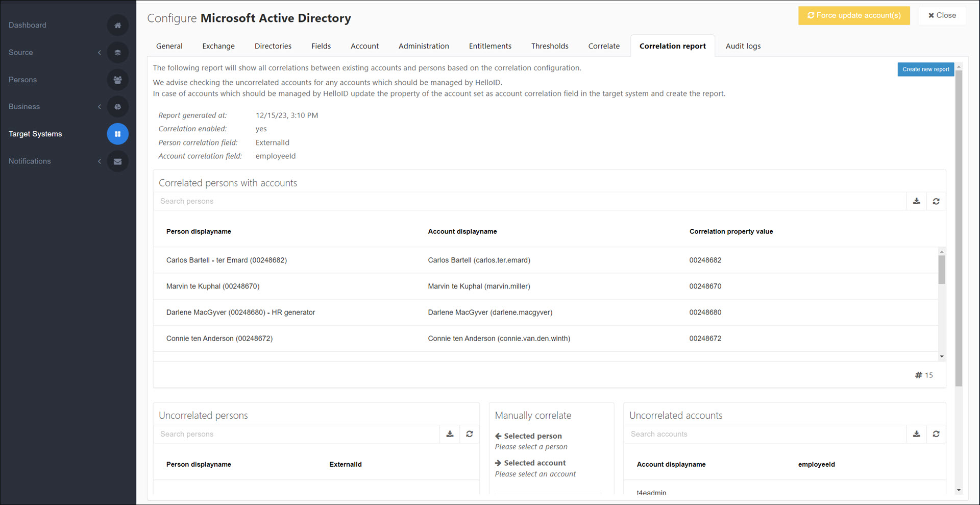Screen dimensions: 980x505
Task: Click correlation value 00248682
Action: click(x=705, y=260)
